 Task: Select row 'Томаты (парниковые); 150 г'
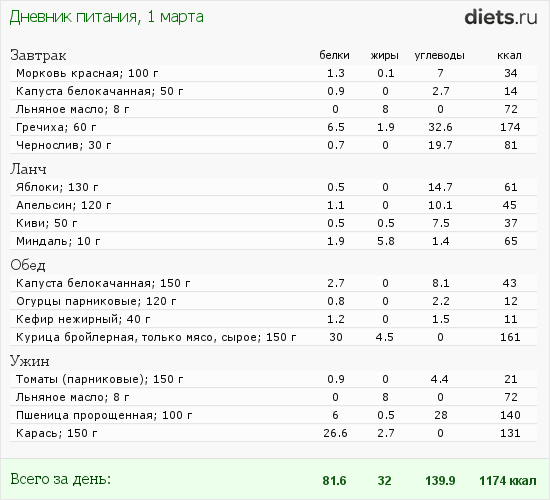pyautogui.click(x=273, y=379)
